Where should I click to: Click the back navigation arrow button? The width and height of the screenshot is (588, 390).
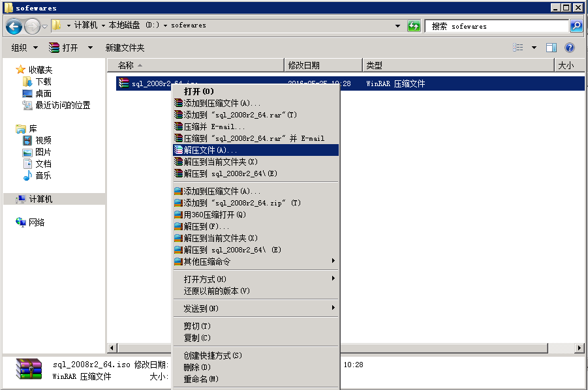point(14,26)
